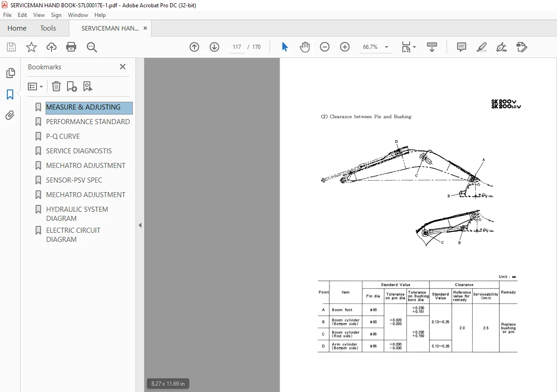Click 'Replace bushing or pin' remedy cell
The image size is (557, 392).
point(508,328)
